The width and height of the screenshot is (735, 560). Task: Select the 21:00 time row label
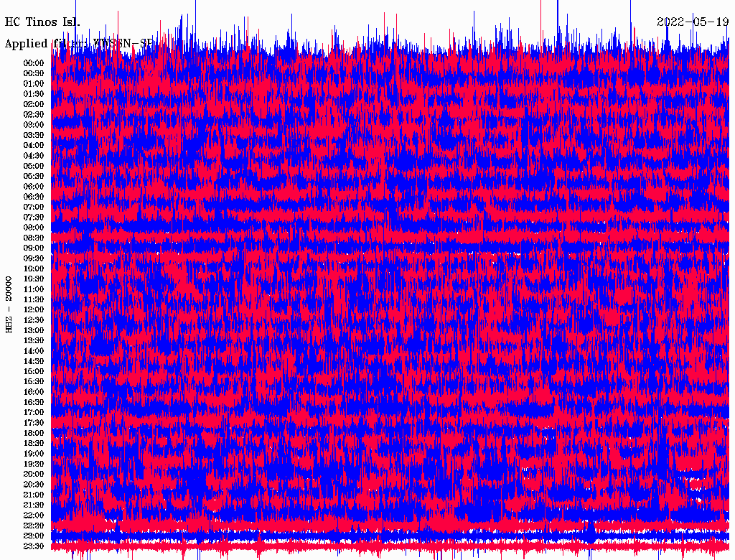pos(34,495)
